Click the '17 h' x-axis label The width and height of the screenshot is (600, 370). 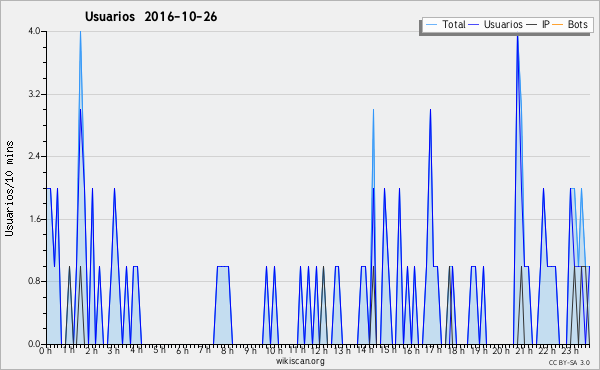point(433,350)
